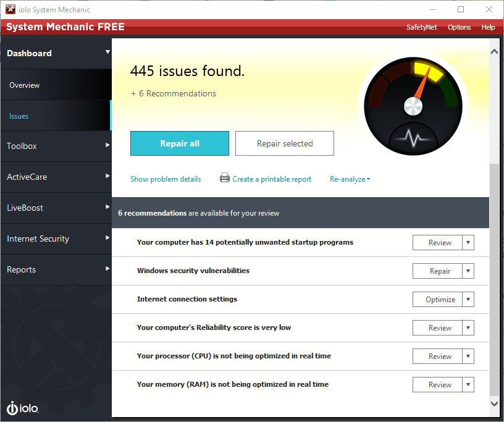Image resolution: width=504 pixels, height=422 pixels.
Task: Click the system health gauge meter
Action: tap(413, 106)
